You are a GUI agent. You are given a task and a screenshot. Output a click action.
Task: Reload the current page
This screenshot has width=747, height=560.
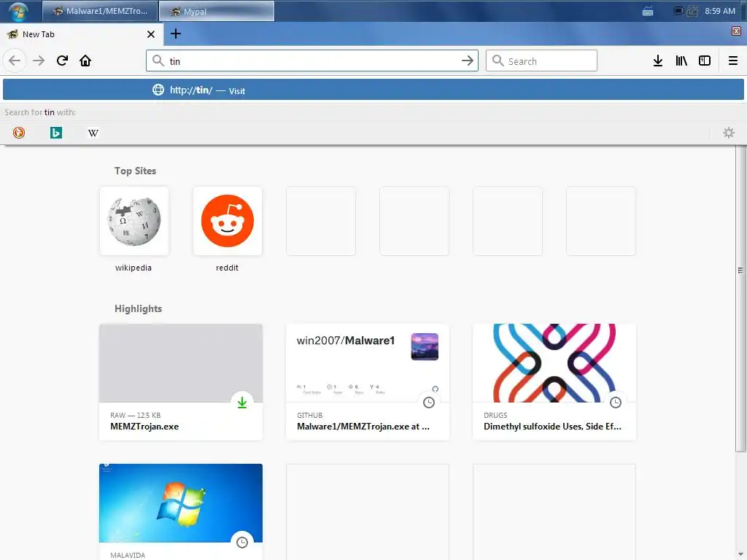tap(63, 61)
